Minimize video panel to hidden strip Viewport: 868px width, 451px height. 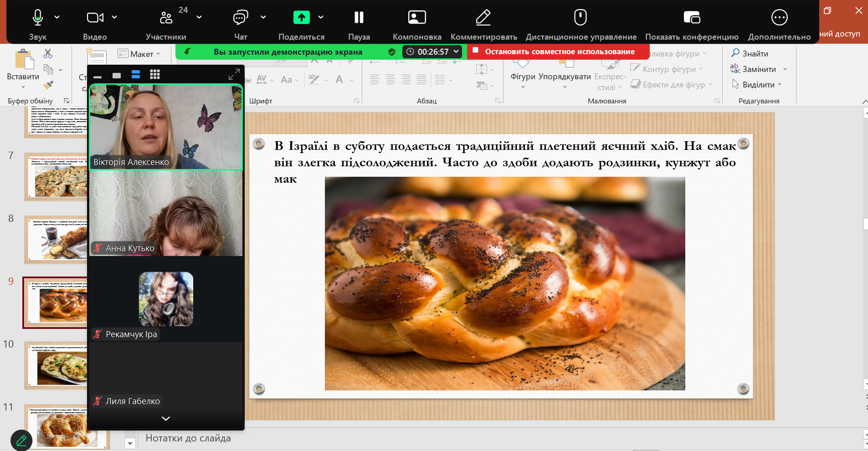click(x=98, y=76)
